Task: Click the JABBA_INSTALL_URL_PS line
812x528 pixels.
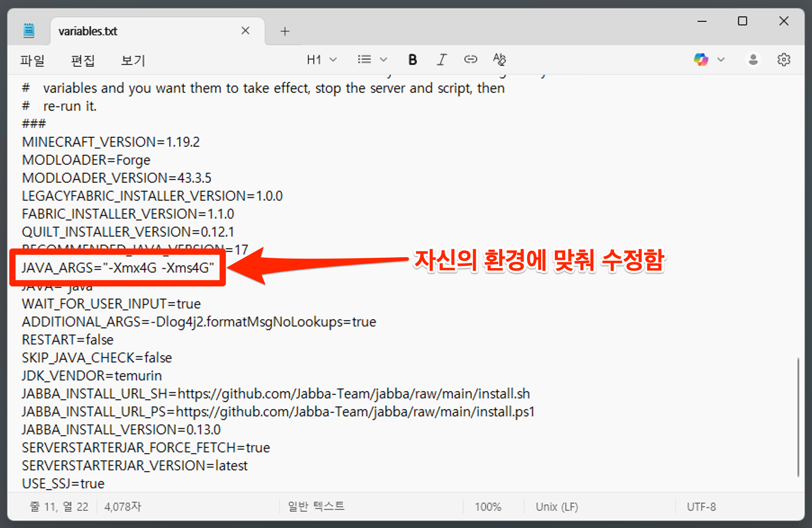Action: point(278,412)
